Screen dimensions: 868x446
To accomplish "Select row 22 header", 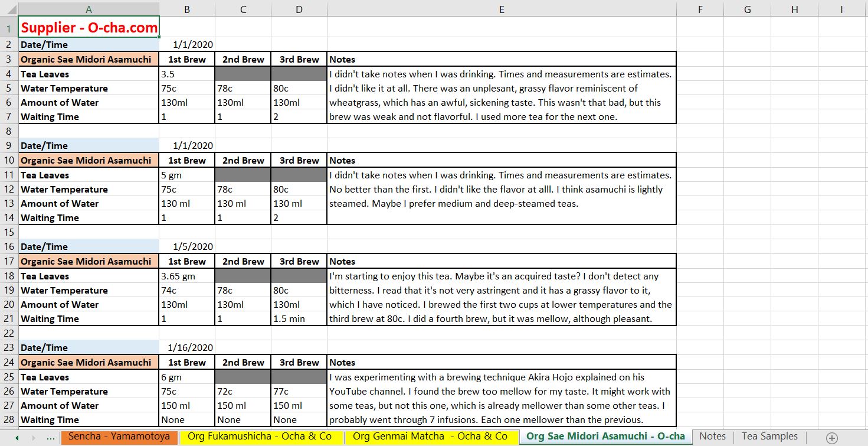I will [9, 333].
